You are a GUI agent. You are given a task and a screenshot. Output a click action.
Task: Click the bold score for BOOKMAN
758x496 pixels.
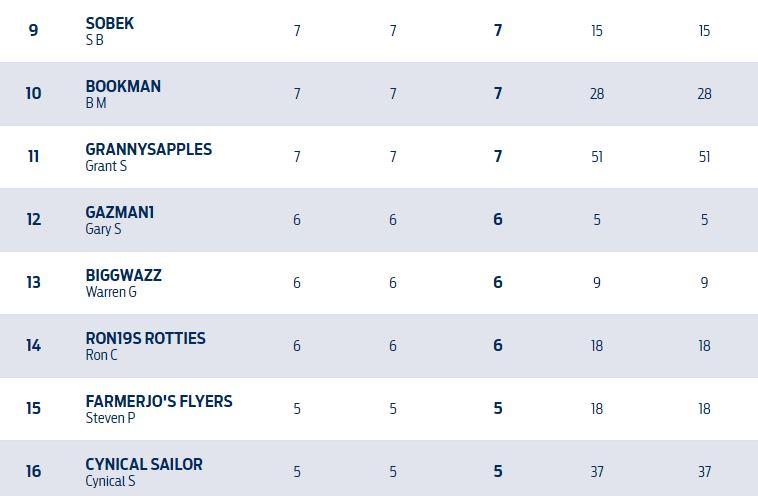tap(497, 94)
